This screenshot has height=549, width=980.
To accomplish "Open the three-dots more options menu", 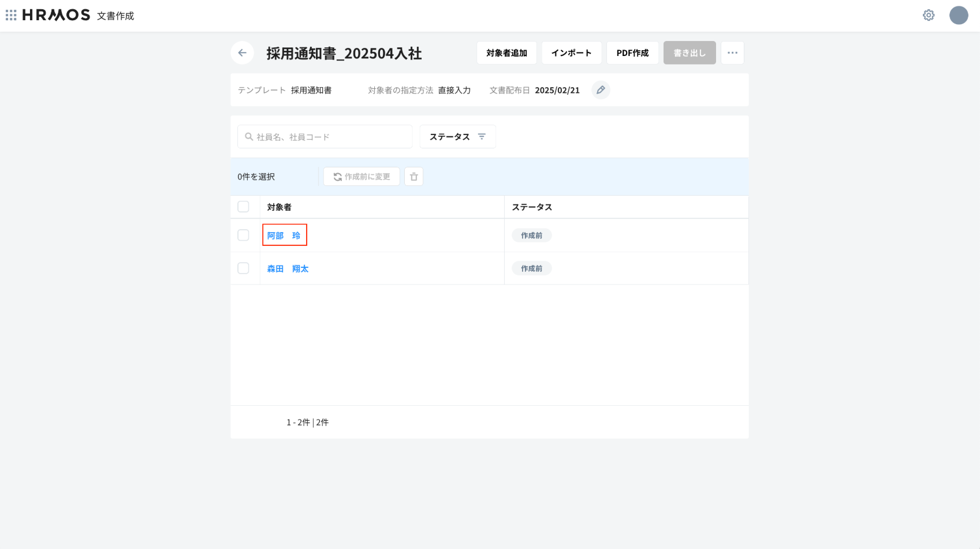I will coord(732,53).
